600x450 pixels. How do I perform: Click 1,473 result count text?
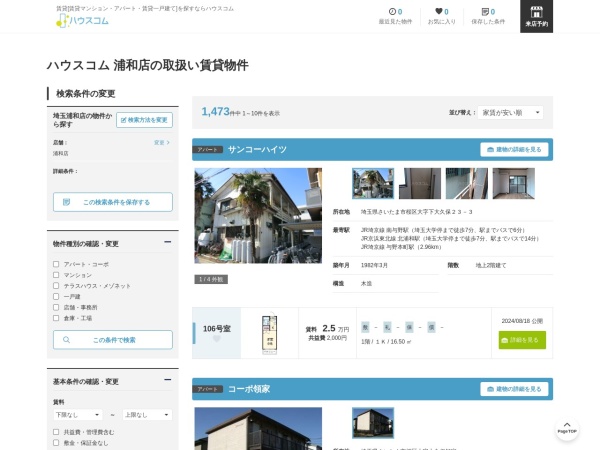(215, 111)
